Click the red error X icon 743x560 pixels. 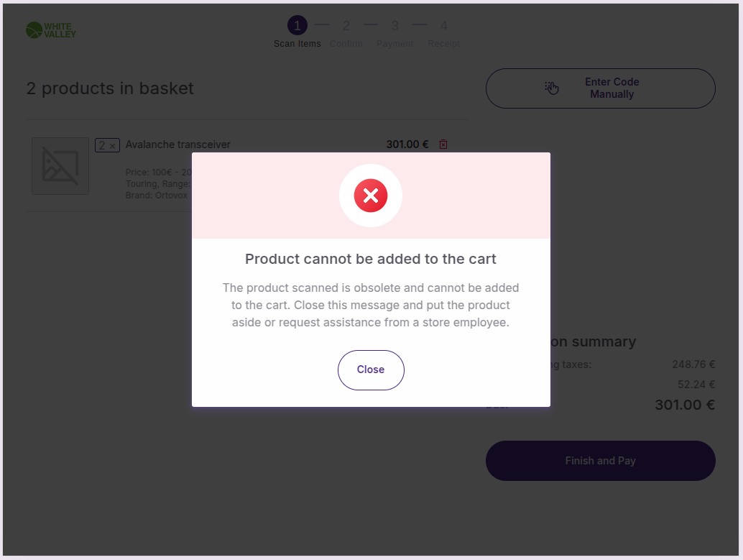click(371, 196)
